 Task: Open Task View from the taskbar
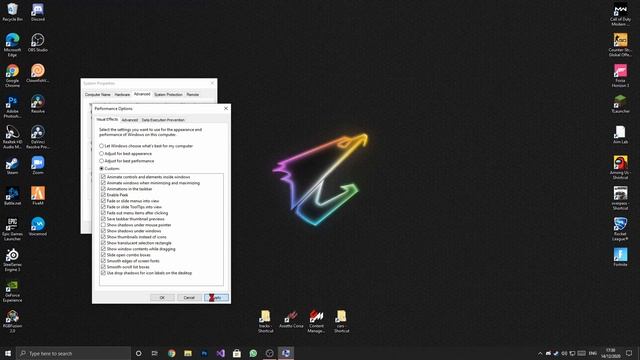coord(154,353)
